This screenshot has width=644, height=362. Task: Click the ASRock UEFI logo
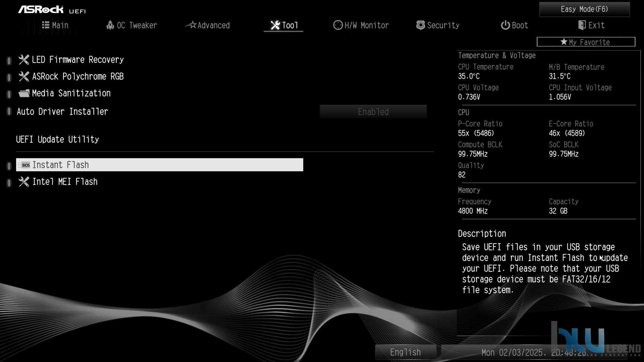pyautogui.click(x=52, y=9)
